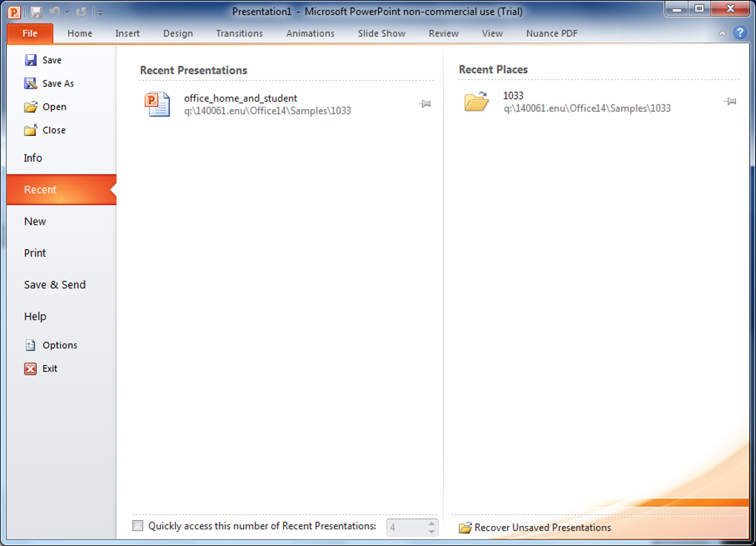Switch to the Design ribbon tab
Image resolution: width=756 pixels, height=546 pixels.
pyautogui.click(x=178, y=33)
